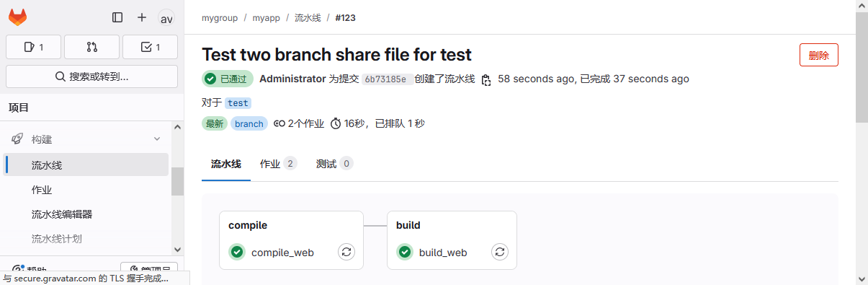Viewport: 868px width, 285px height.
Task: Open the user avatar menu
Action: pos(166,18)
